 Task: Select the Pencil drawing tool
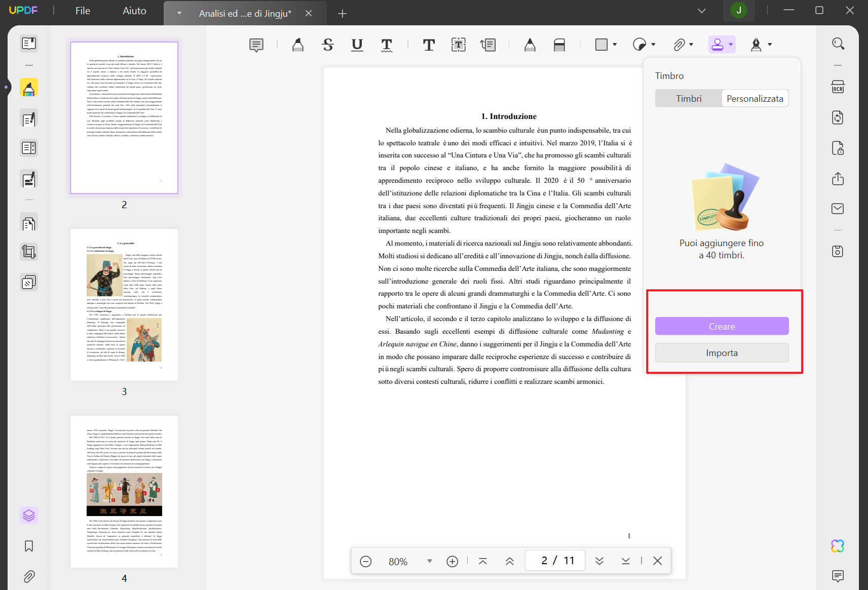(530, 45)
